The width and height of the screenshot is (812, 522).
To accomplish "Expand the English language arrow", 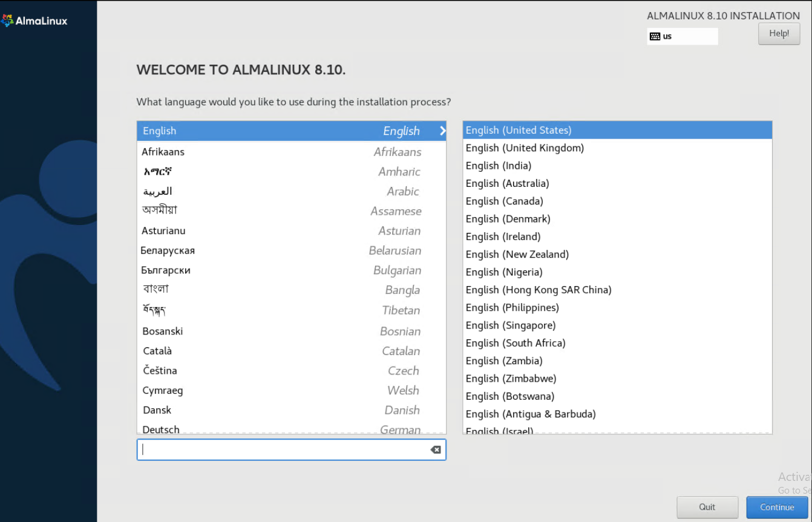I will pos(442,131).
